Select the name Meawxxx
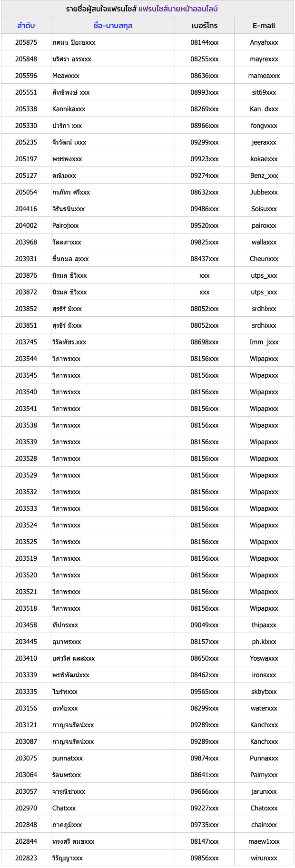 [x=66, y=76]
